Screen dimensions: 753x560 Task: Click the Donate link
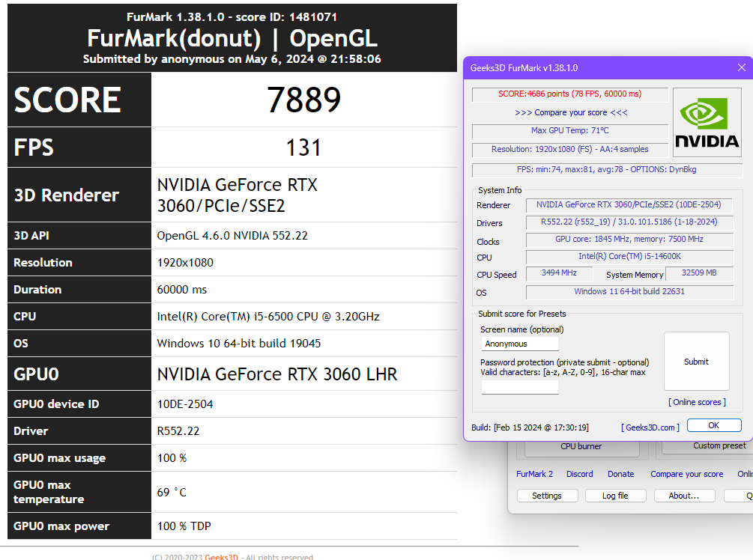tap(620, 474)
